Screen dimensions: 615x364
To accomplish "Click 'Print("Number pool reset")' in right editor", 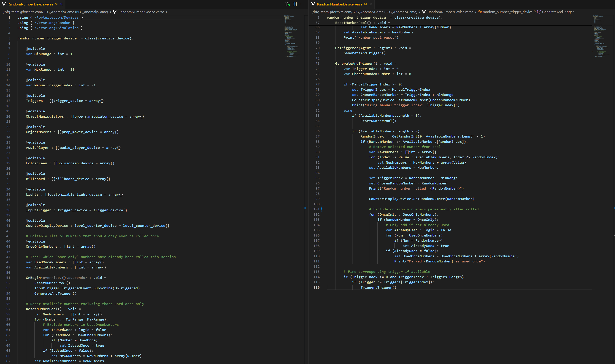I will 371,37.
